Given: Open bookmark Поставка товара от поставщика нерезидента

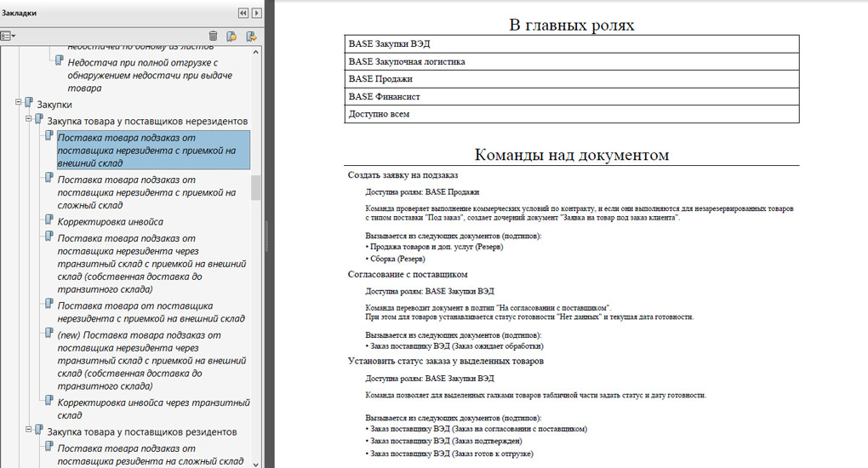Looking at the screenshot, I should point(151,311).
